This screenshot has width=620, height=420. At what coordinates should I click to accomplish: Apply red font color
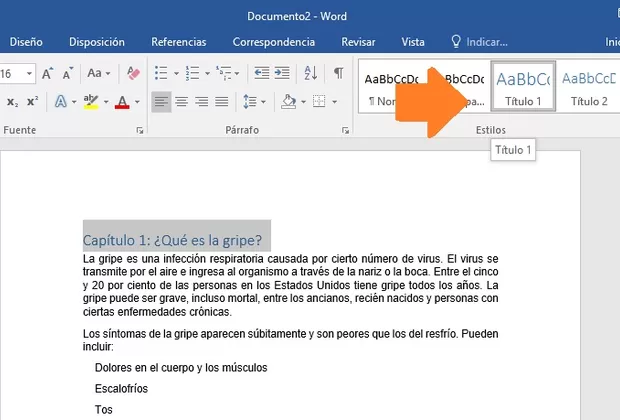[x=122, y=102]
